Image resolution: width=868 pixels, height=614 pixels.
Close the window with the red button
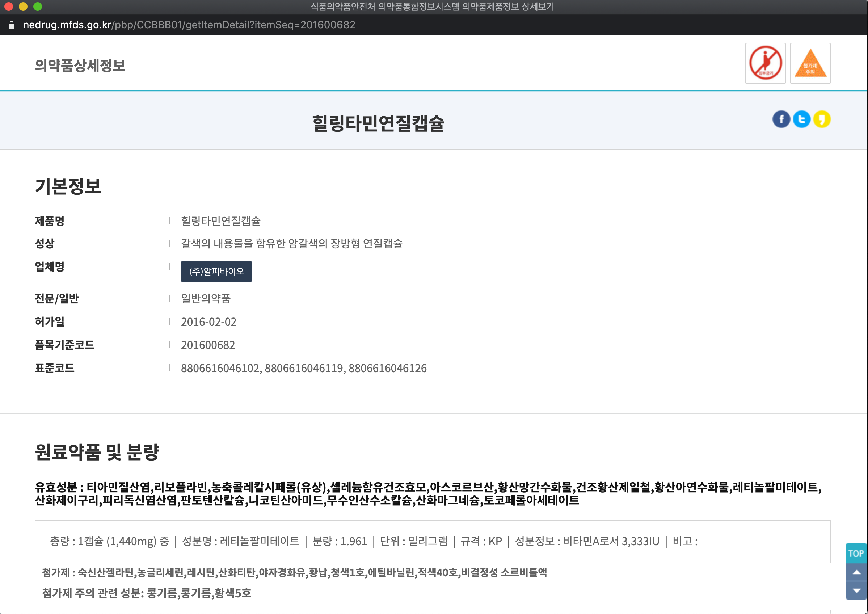tap(9, 7)
